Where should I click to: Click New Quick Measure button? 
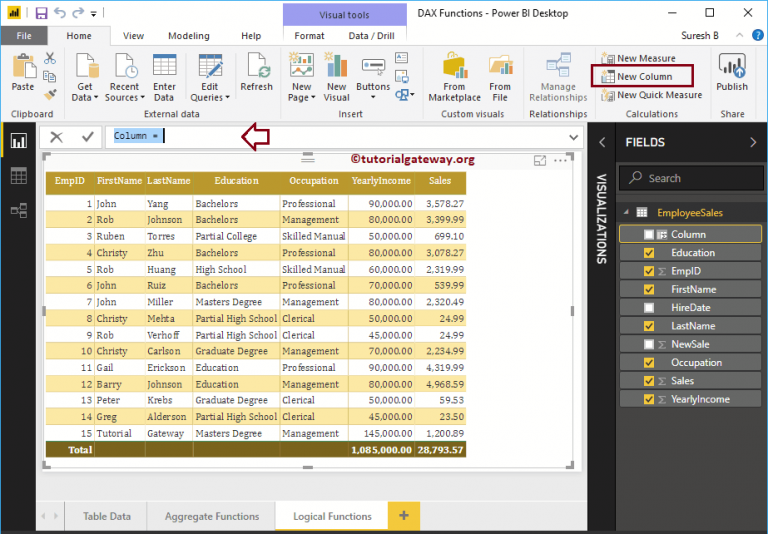[652, 95]
